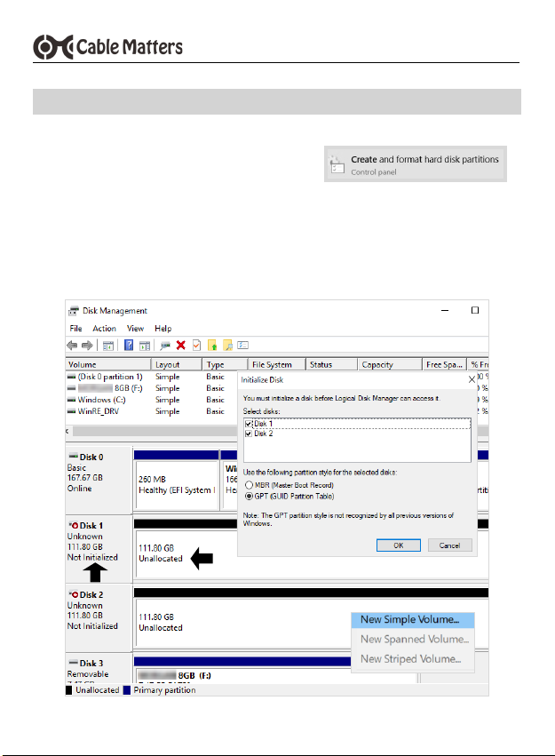The image size is (555, 756).
Task: Click the blue Help toolbar icon
Action: [x=130, y=345]
